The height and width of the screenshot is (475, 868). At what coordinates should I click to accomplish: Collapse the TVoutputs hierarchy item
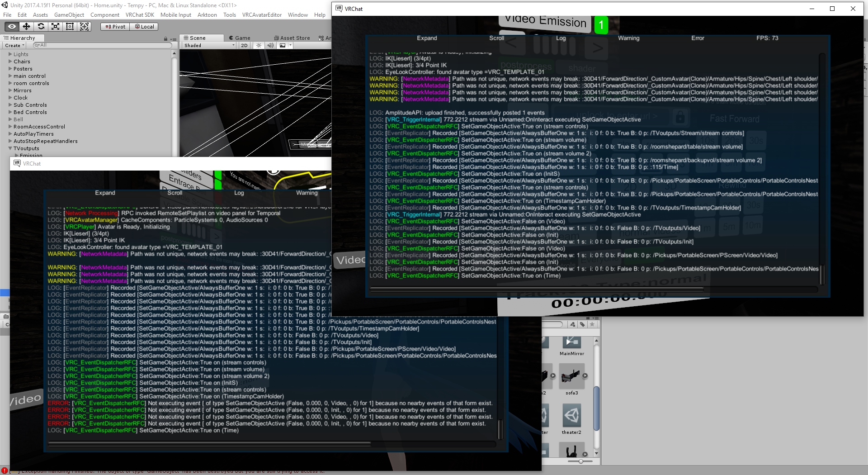[10, 148]
